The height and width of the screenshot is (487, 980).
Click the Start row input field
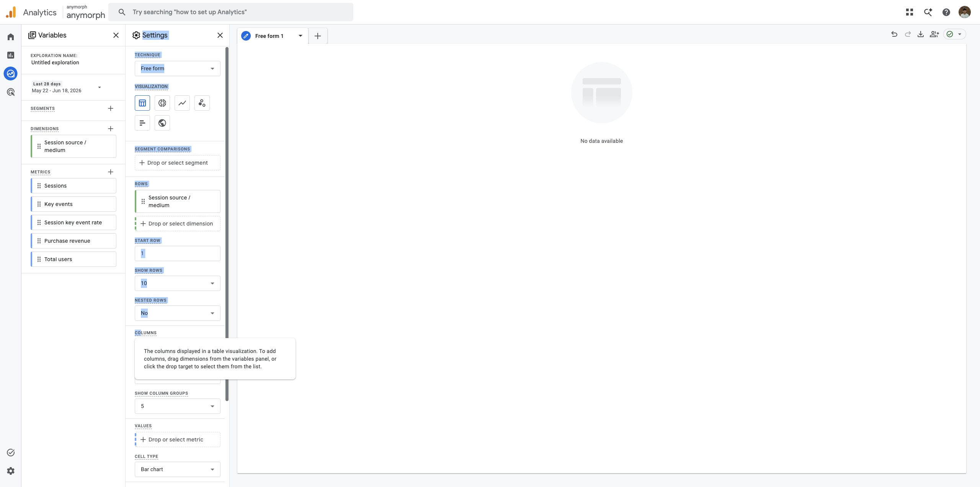pyautogui.click(x=178, y=253)
